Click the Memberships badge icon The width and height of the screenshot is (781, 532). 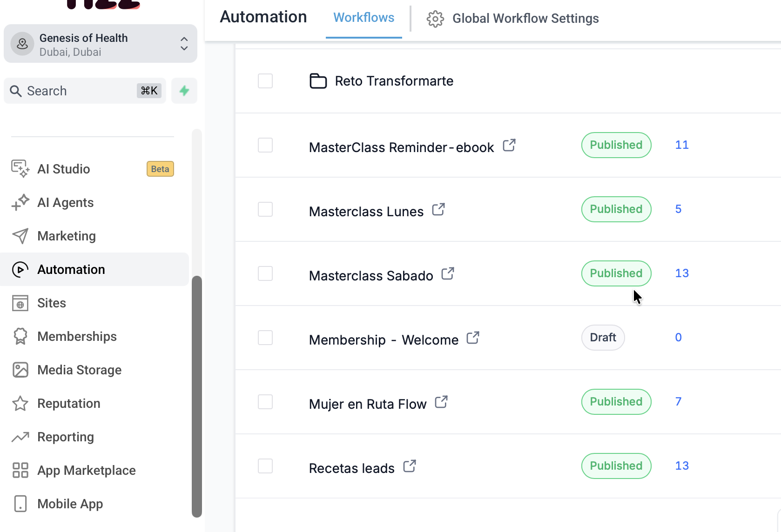pyautogui.click(x=20, y=336)
